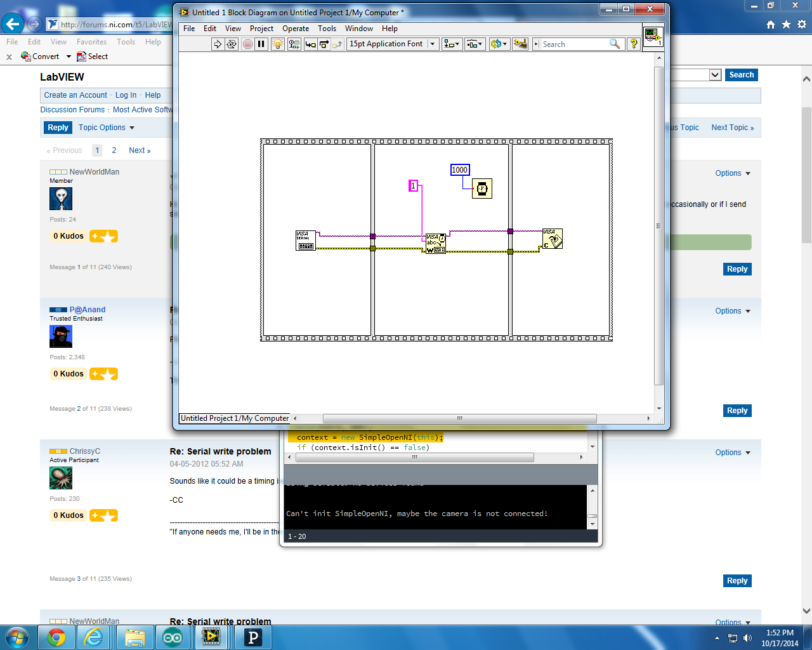Select VISA Configure Serial Port node
This screenshot has width=812, height=650.
click(306, 241)
